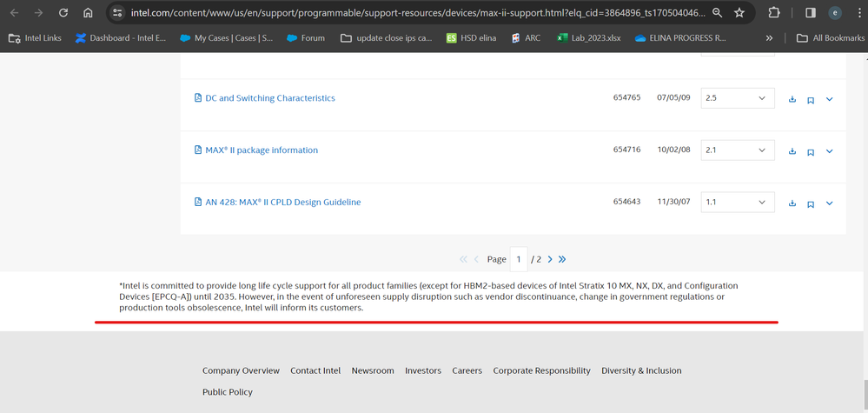The height and width of the screenshot is (413, 868).
Task: Star this page as a bookmark
Action: pyautogui.click(x=739, y=13)
